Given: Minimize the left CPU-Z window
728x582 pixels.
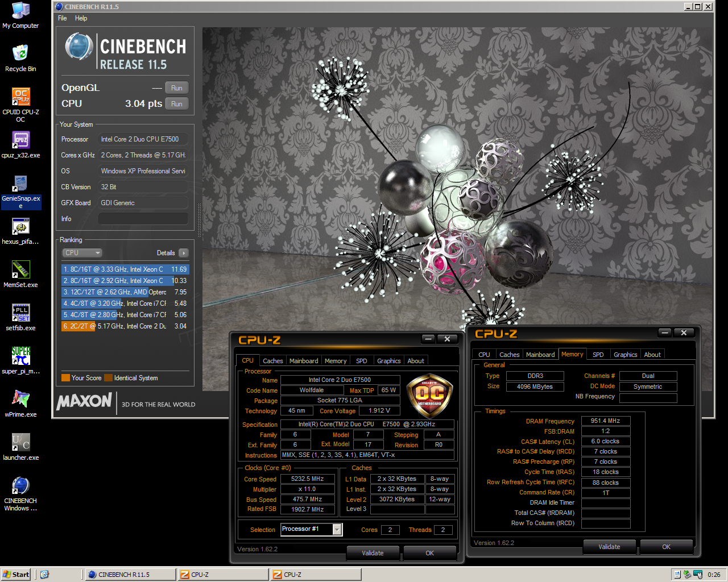Looking at the screenshot, I should coord(428,339).
